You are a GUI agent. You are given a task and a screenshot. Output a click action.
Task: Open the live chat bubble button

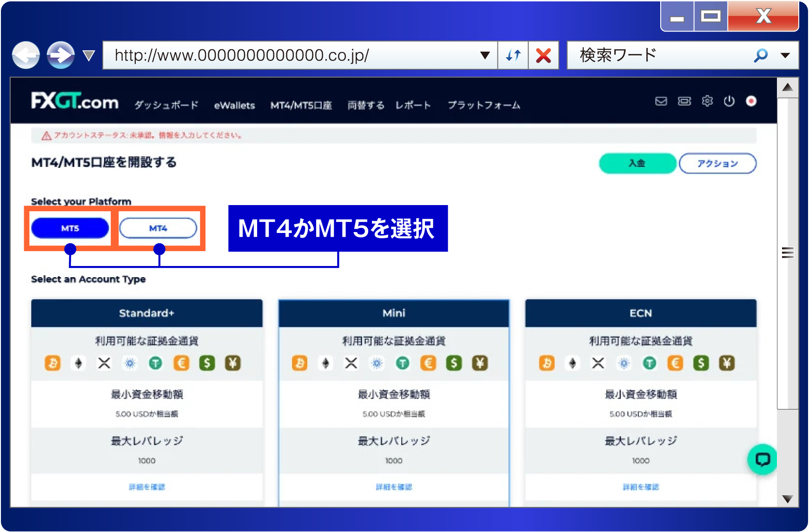click(x=763, y=459)
